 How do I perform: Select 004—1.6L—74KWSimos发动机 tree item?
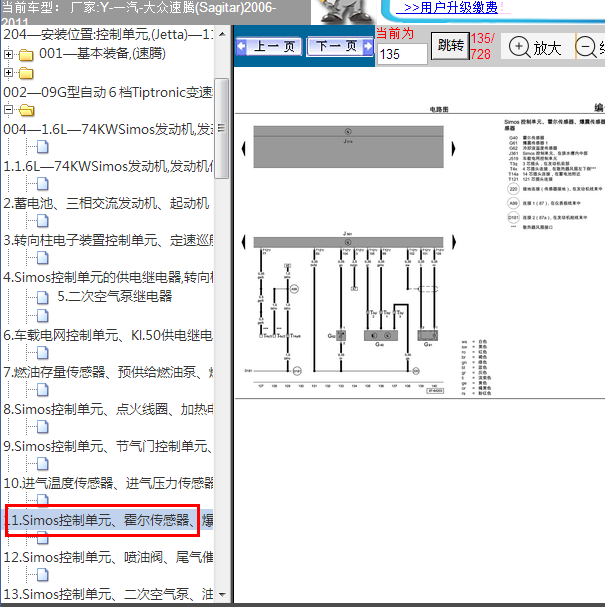point(108,129)
